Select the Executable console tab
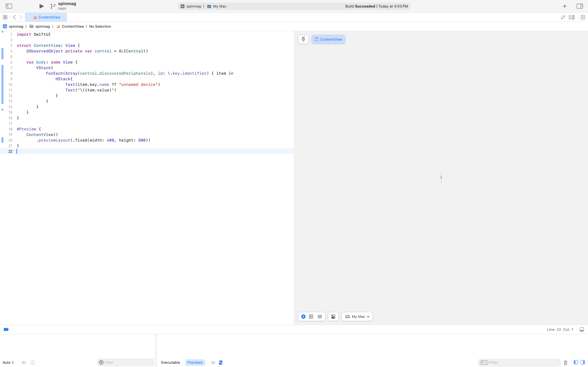The width and height of the screenshot is (588, 367). [x=170, y=362]
